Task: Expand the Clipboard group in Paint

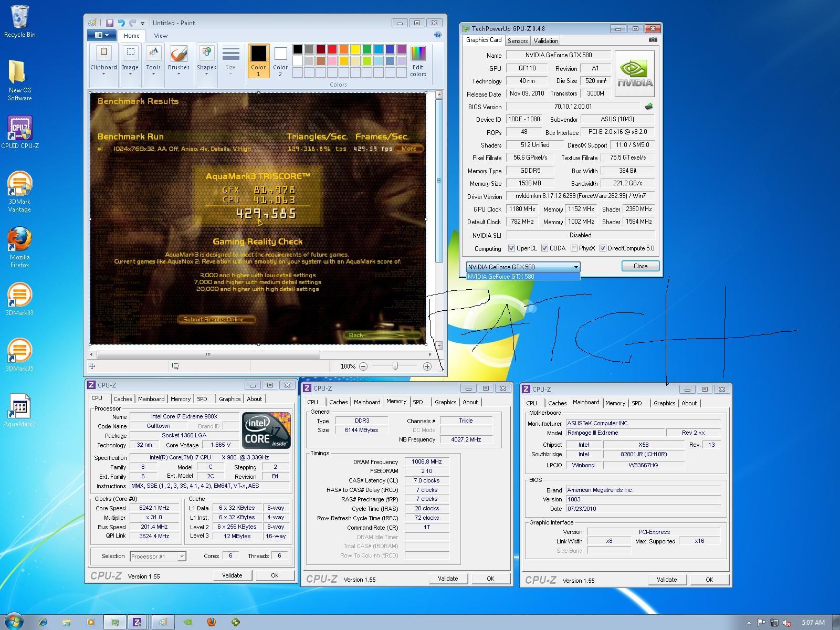Action: [103, 65]
